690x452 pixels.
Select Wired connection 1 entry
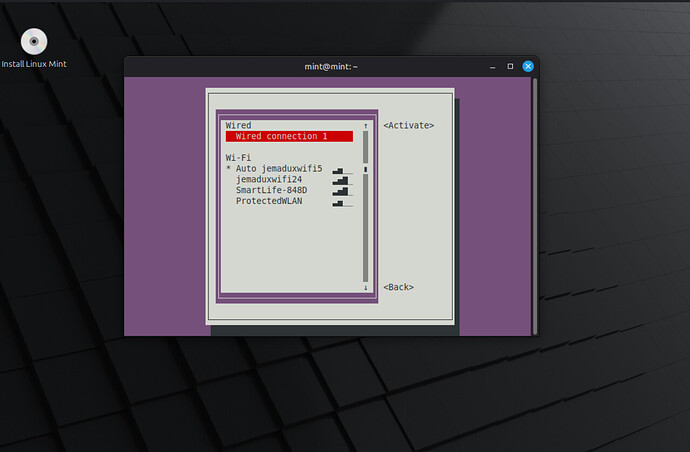[289, 136]
